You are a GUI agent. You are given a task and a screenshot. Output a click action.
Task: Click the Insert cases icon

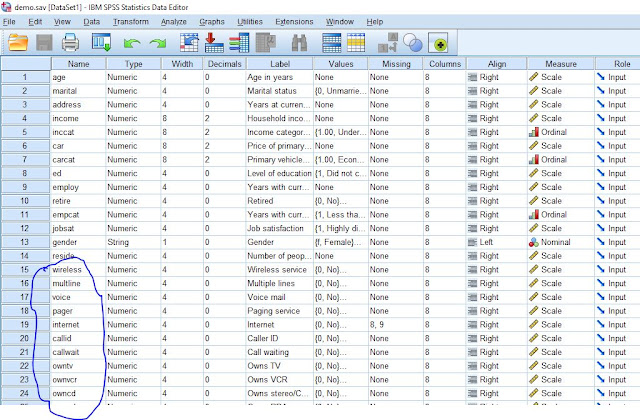click(331, 42)
